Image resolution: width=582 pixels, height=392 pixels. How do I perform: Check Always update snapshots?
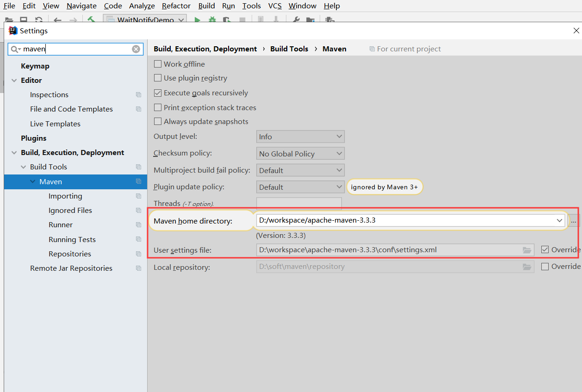coord(158,121)
